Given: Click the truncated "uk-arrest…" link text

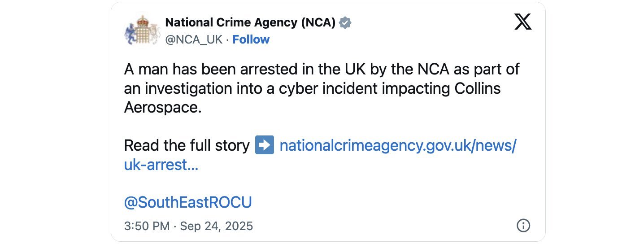Looking at the screenshot, I should (161, 165).
